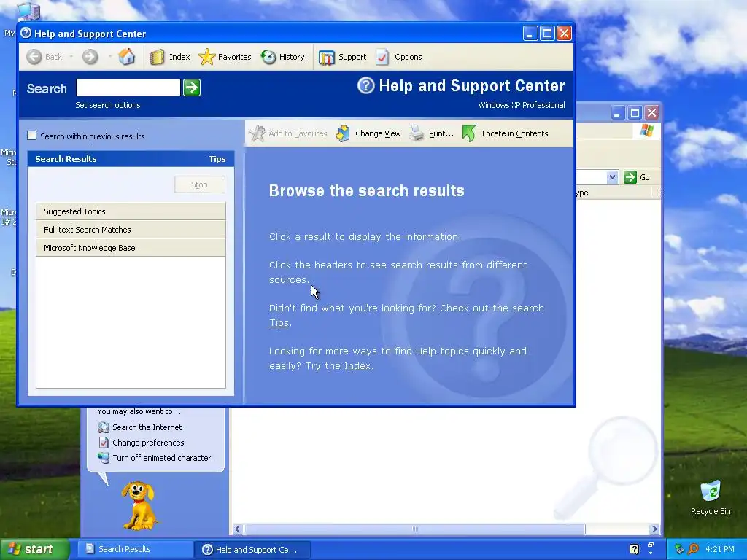Click Search the Internet link text
Viewport: 747px width, 560px height.
coord(147,427)
